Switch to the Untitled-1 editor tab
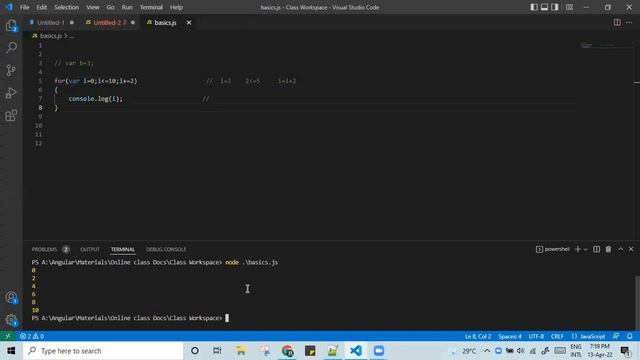This screenshot has height=360, width=640. pos(51,22)
